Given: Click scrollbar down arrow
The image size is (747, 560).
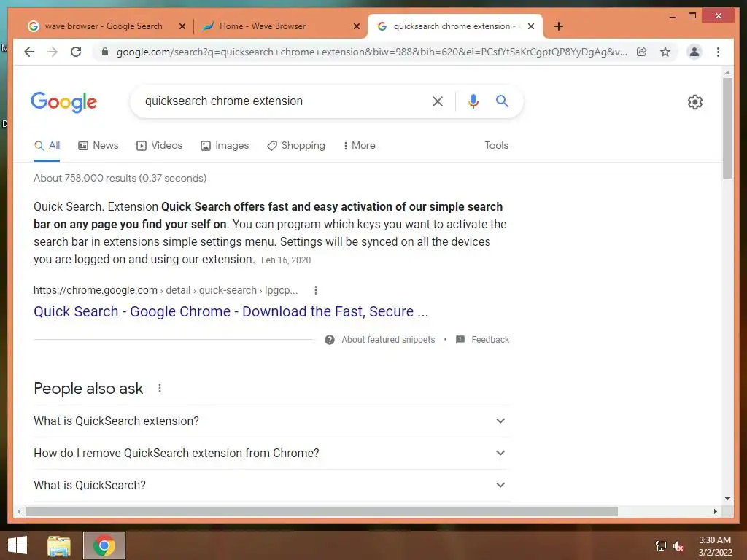Looking at the screenshot, I should click(x=727, y=499).
